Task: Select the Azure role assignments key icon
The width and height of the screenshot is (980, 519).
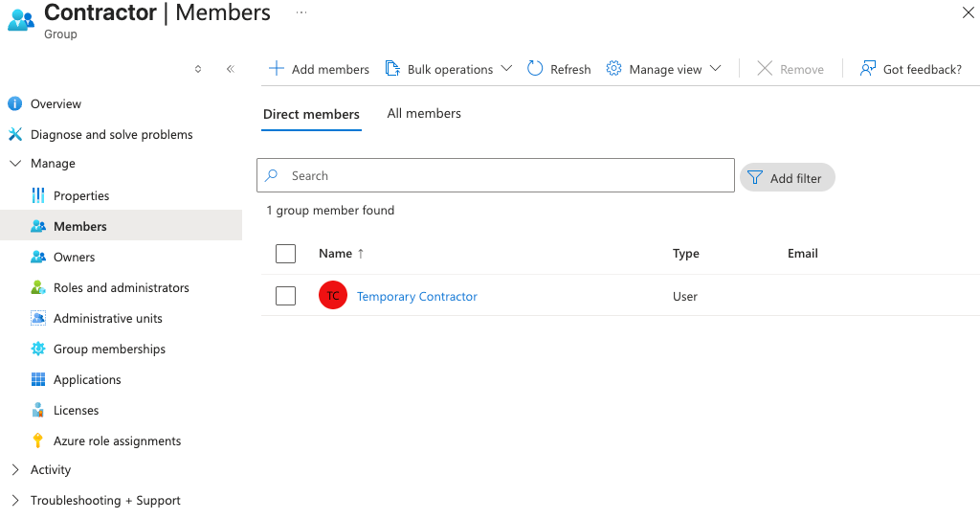Action: coord(38,441)
